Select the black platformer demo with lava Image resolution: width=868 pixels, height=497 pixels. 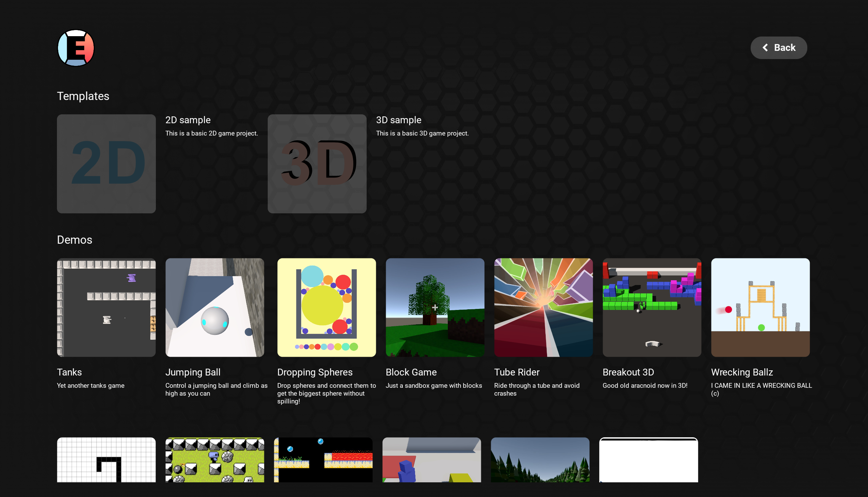tap(323, 459)
